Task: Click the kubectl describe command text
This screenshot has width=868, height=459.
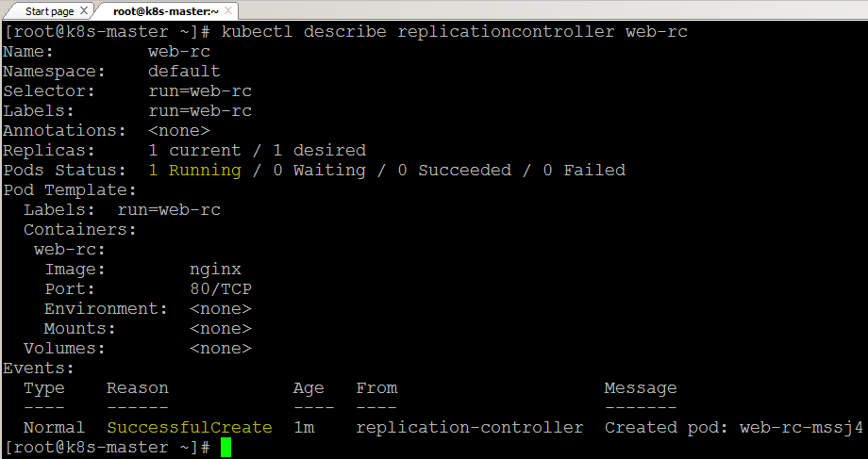Action: 455,31
